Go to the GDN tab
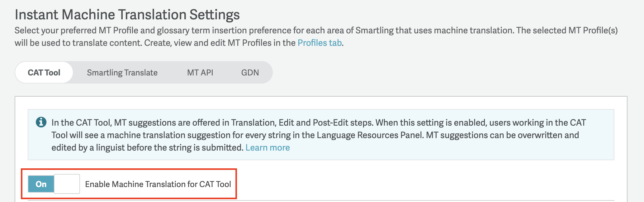The height and width of the screenshot is (202, 644). point(250,73)
